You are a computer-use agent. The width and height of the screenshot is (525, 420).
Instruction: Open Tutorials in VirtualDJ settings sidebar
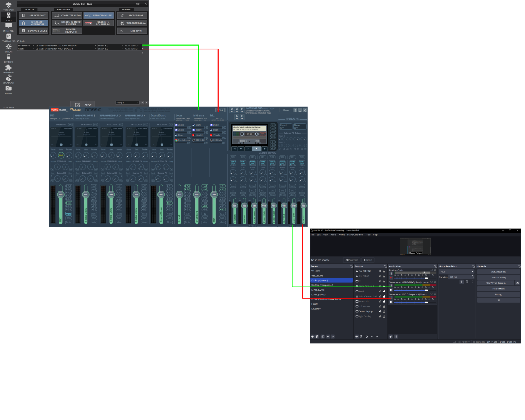pos(8,6)
